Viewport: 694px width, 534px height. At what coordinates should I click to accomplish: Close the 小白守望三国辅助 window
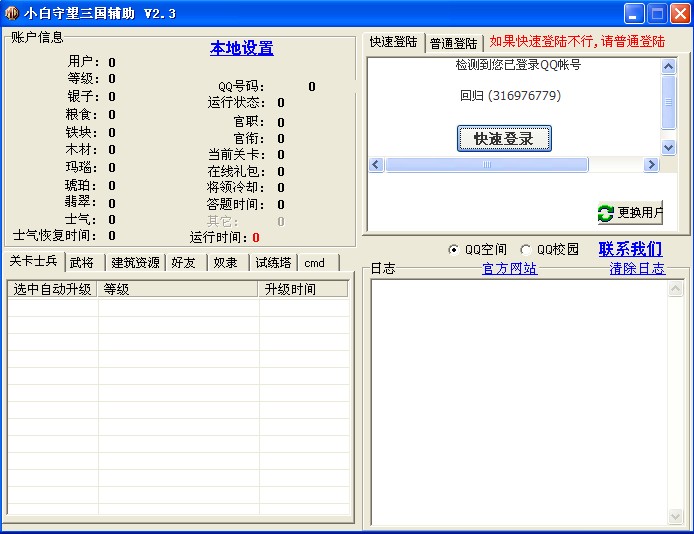point(680,13)
